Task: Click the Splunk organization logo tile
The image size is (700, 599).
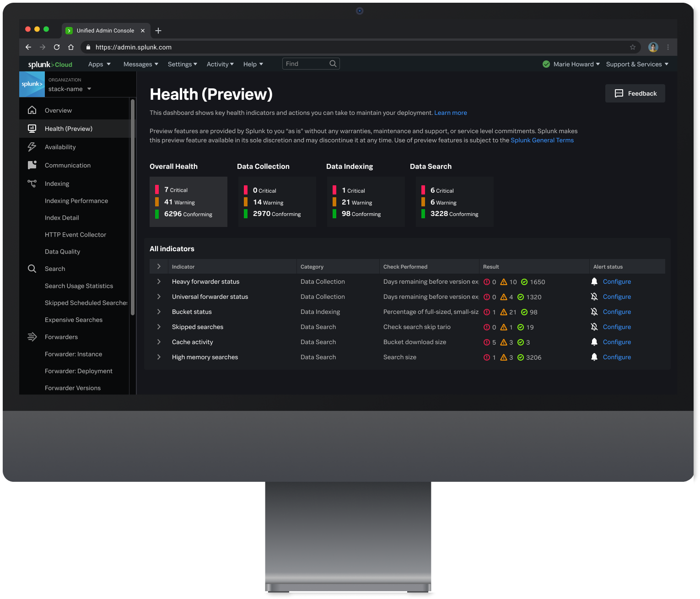Action: pyautogui.click(x=32, y=84)
